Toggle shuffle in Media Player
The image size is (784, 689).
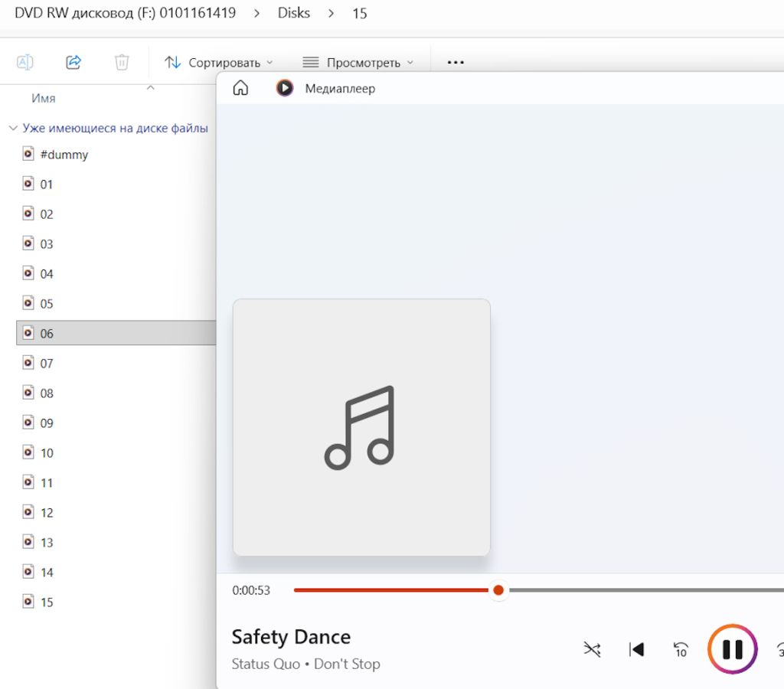pos(592,649)
